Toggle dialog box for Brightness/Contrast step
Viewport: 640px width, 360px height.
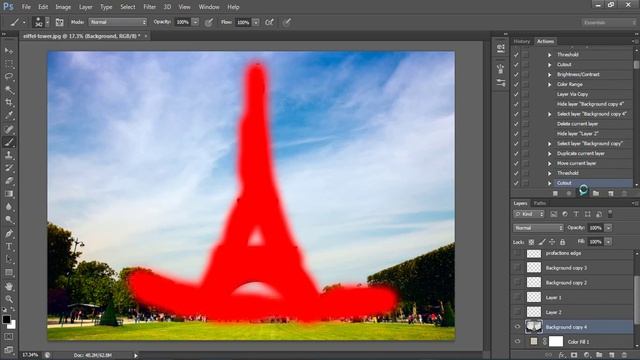pos(525,75)
